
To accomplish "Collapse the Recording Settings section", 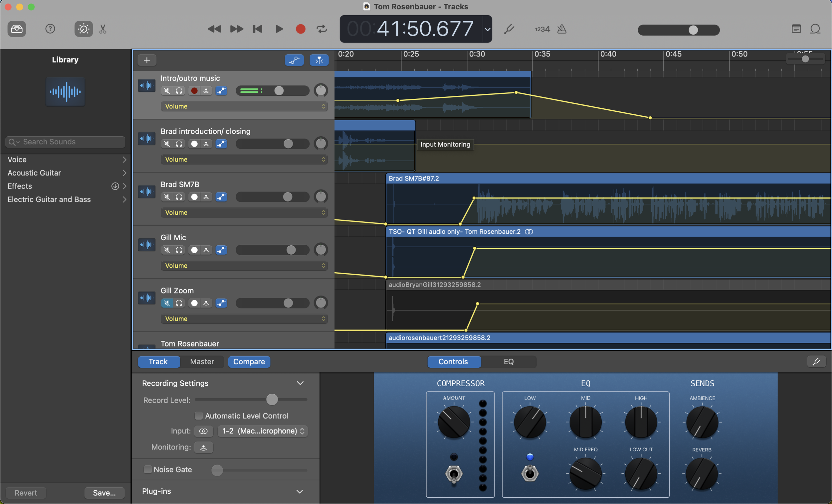I will [x=300, y=383].
